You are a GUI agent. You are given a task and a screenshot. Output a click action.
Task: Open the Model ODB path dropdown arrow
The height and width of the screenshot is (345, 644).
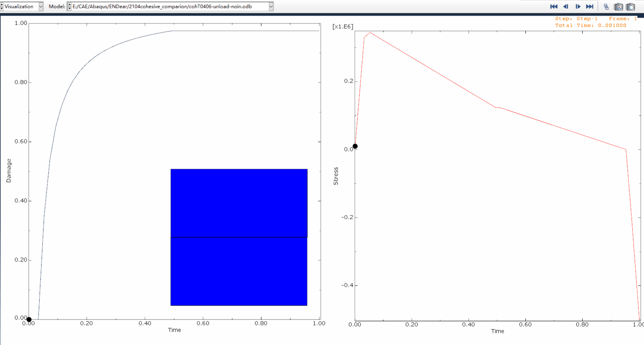(x=271, y=6)
